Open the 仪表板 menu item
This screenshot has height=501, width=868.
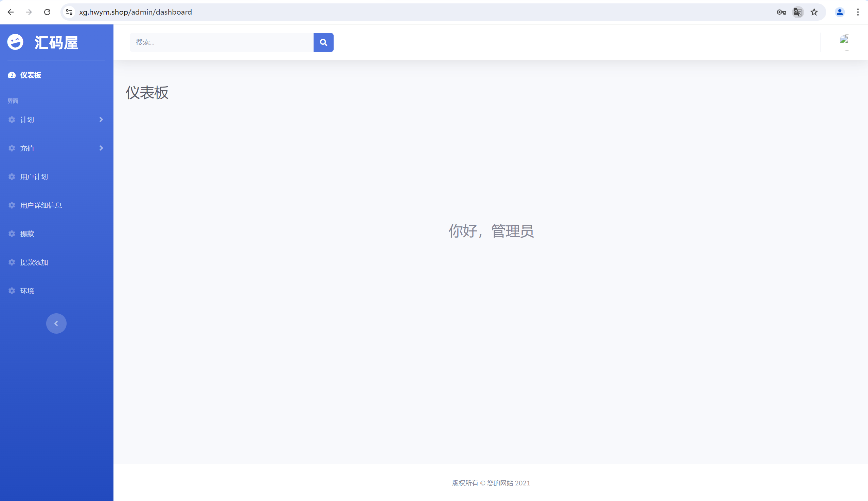(30, 75)
